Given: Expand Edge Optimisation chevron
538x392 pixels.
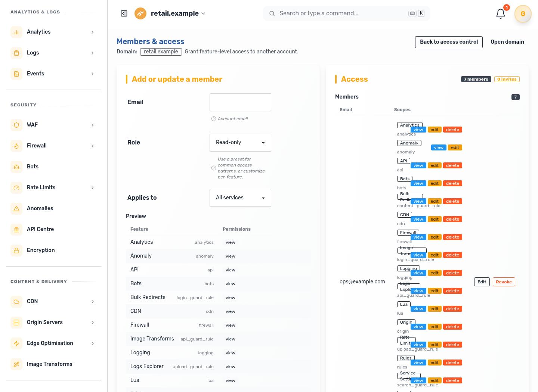Looking at the screenshot, I should [93, 343].
